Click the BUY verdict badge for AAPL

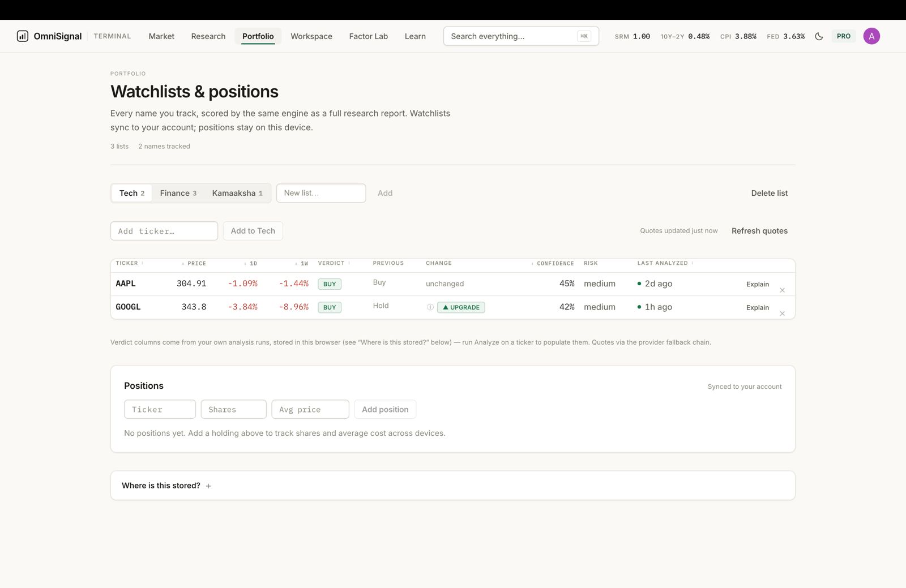330,284
